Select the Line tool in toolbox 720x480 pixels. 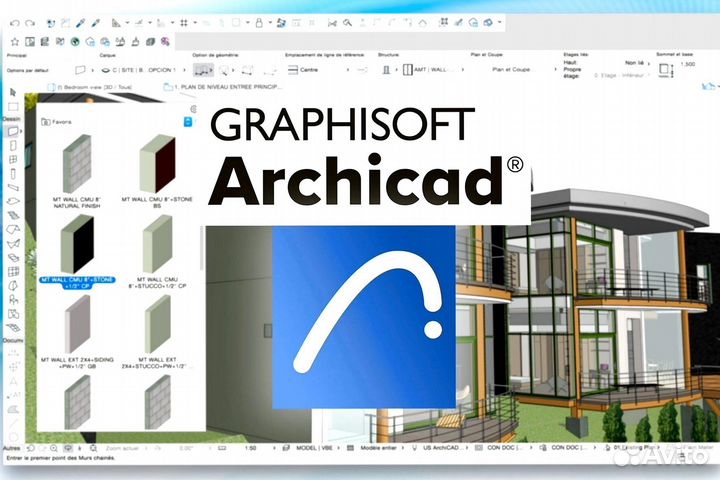(x=13, y=423)
